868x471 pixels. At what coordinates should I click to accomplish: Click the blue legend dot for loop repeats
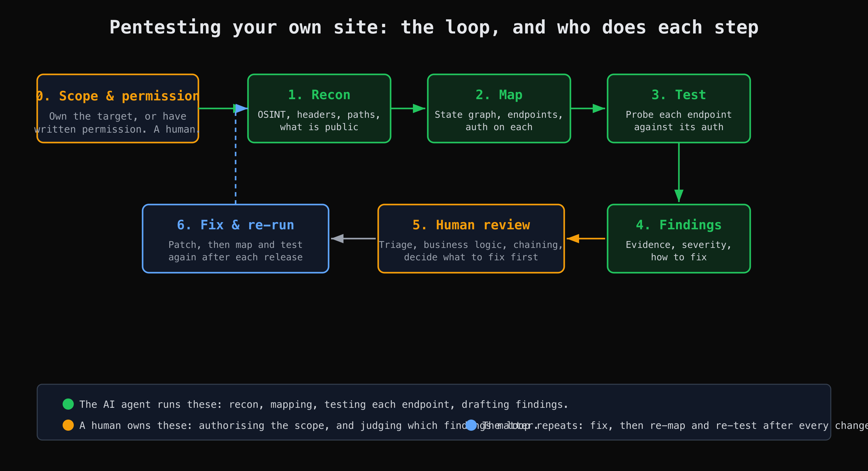[471, 425]
